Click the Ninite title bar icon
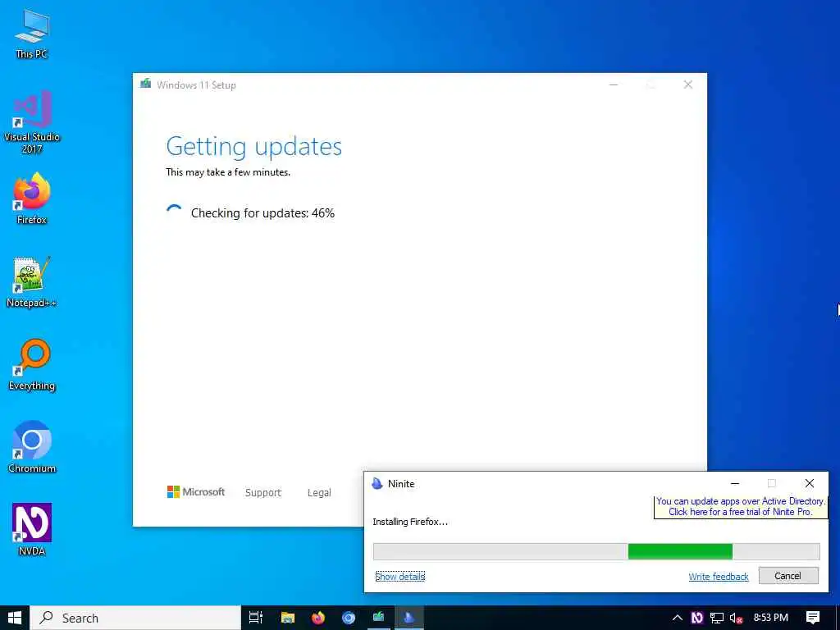 point(377,483)
